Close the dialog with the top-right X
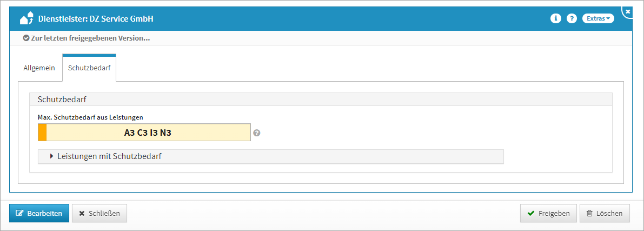Image resolution: width=644 pixels, height=231 pixels. (628, 11)
